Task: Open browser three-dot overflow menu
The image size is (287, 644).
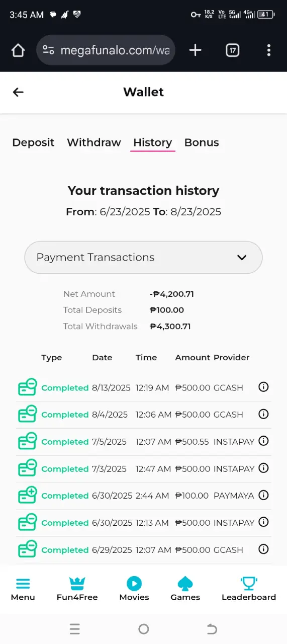Action: pyautogui.click(x=269, y=50)
